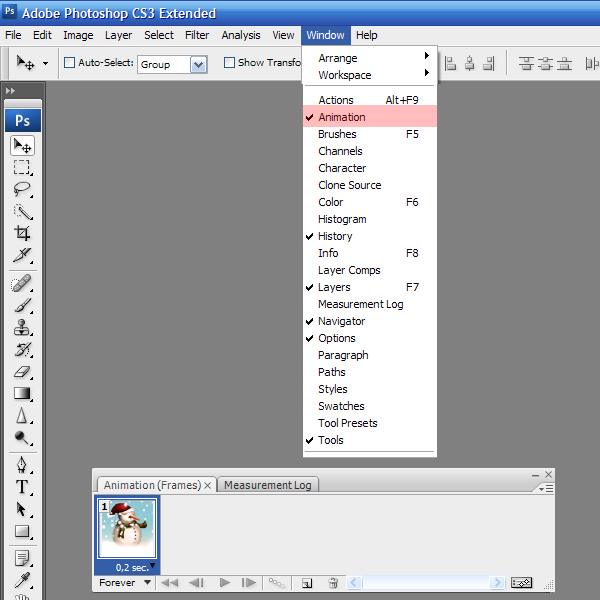Select the Crop tool

pyautogui.click(x=22, y=233)
